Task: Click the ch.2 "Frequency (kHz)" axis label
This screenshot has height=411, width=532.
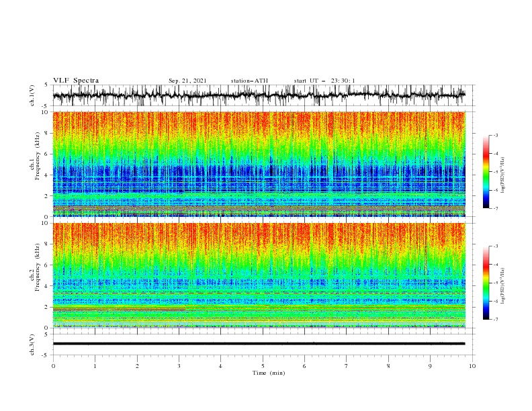Action: (37, 267)
